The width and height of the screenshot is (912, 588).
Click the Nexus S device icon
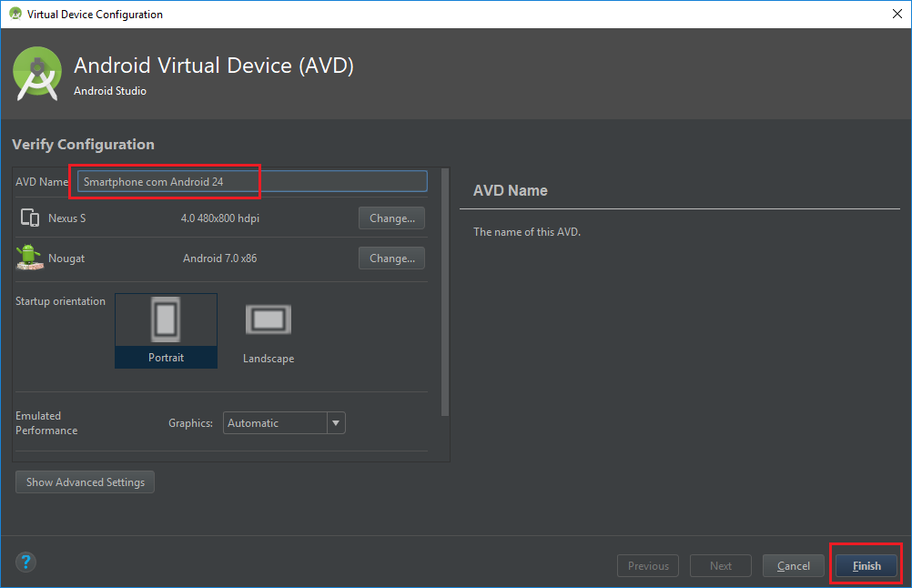tap(30, 218)
